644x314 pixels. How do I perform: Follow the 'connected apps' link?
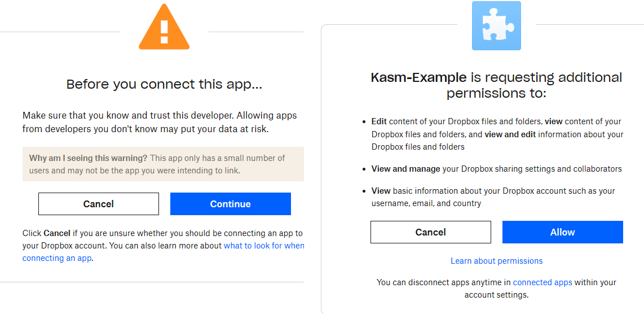(x=542, y=282)
